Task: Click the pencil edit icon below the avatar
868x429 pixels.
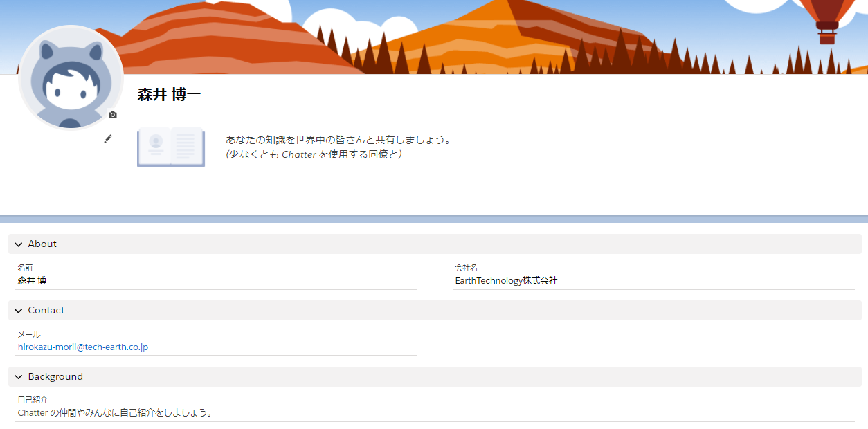Action: pos(108,139)
